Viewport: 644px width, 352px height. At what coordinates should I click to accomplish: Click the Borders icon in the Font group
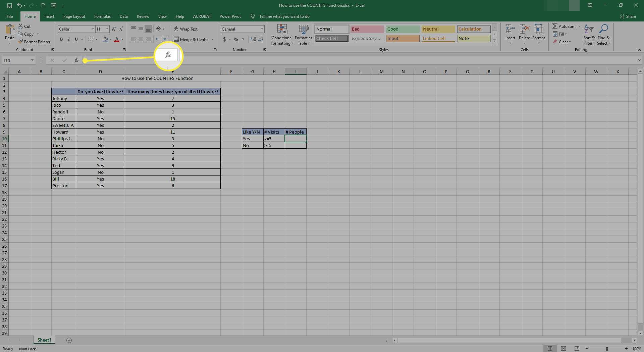(91, 39)
